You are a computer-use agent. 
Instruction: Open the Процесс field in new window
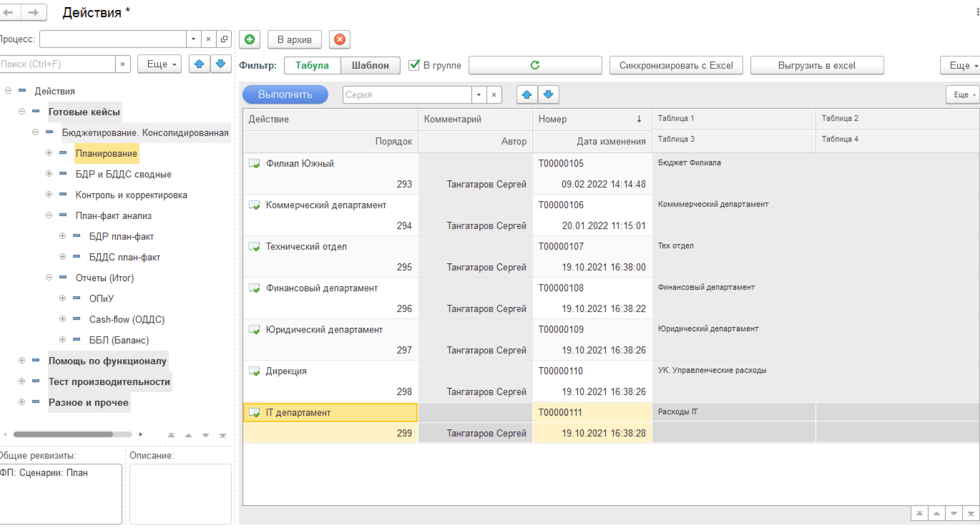224,39
